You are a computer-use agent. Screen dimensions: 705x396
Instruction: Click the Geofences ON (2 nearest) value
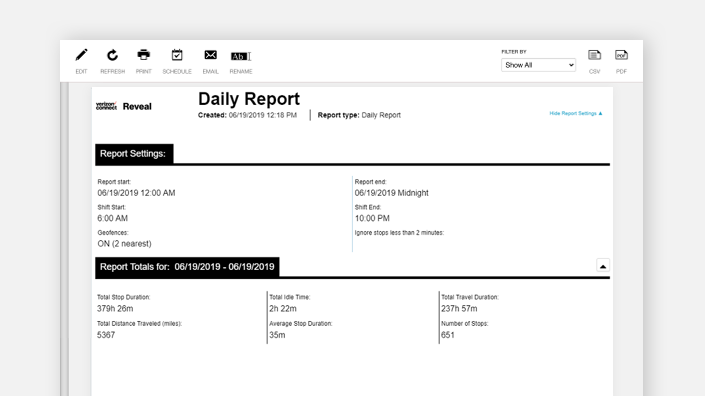pos(125,244)
